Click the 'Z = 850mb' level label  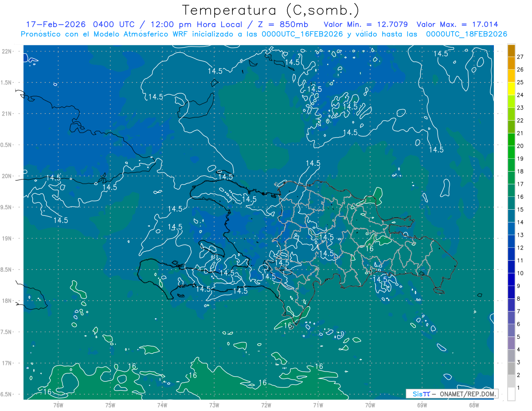282,24
